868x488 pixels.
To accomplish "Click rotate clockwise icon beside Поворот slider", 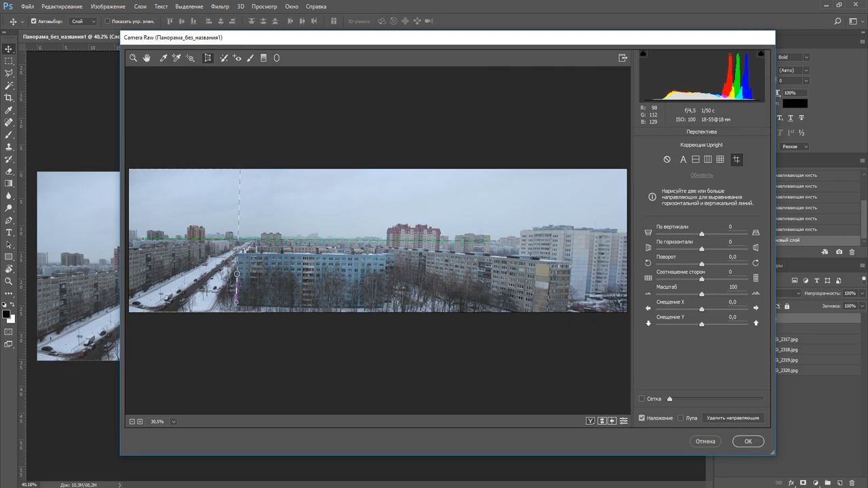I will (755, 263).
